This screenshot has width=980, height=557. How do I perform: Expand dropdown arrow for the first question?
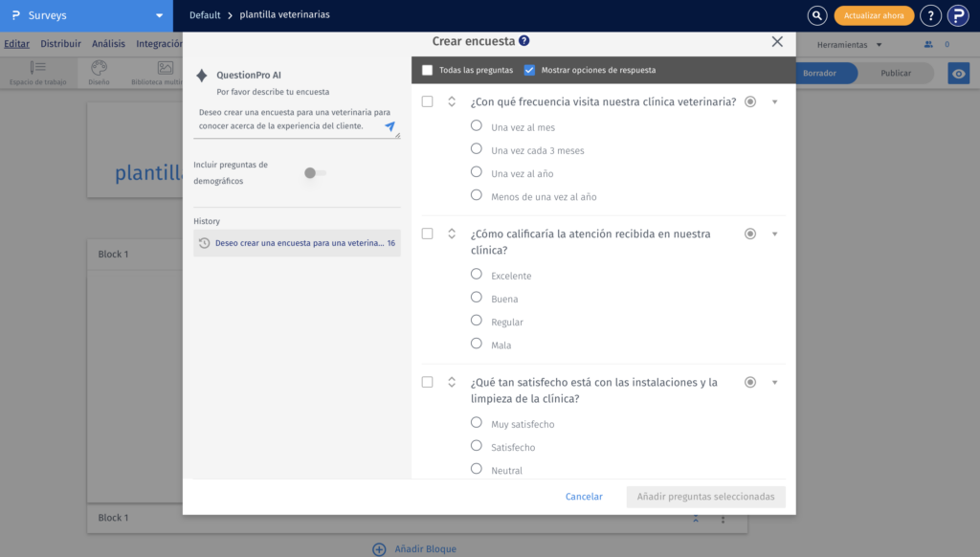pyautogui.click(x=774, y=102)
